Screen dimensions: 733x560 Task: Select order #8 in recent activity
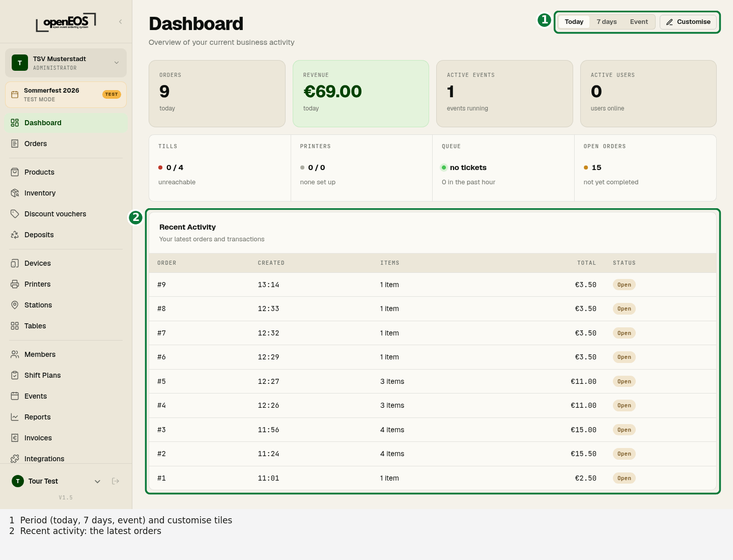[433, 309]
